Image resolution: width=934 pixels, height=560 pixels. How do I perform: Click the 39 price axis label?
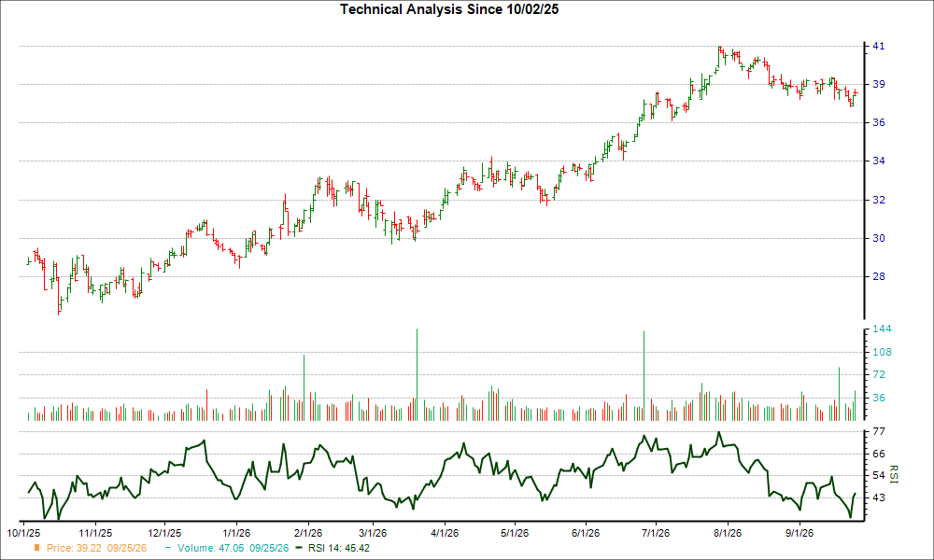pos(879,85)
